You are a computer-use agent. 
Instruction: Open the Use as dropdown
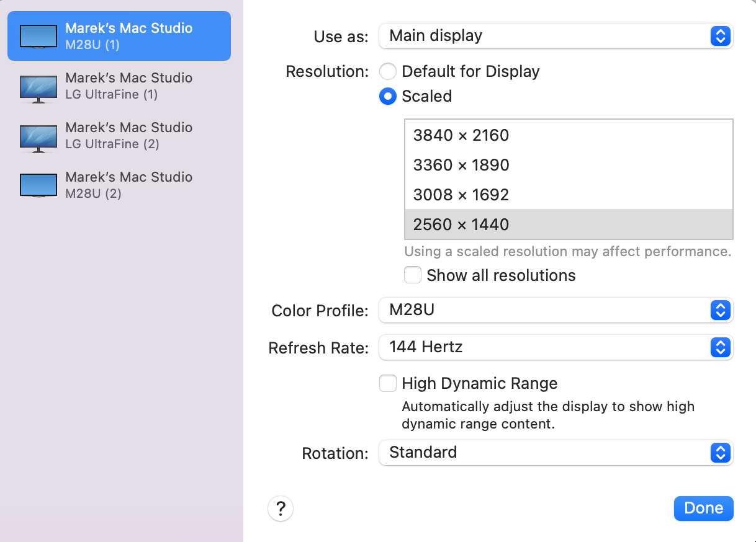point(556,36)
